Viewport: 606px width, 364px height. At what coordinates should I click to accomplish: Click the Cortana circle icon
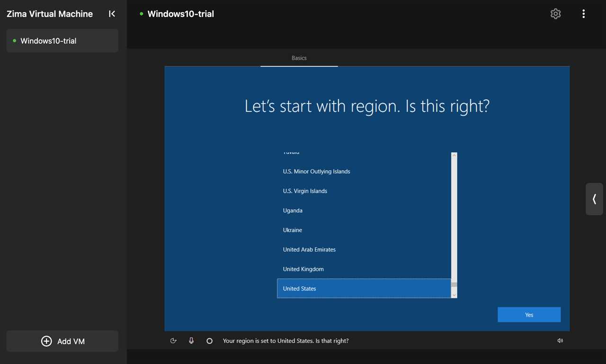pyautogui.click(x=209, y=341)
